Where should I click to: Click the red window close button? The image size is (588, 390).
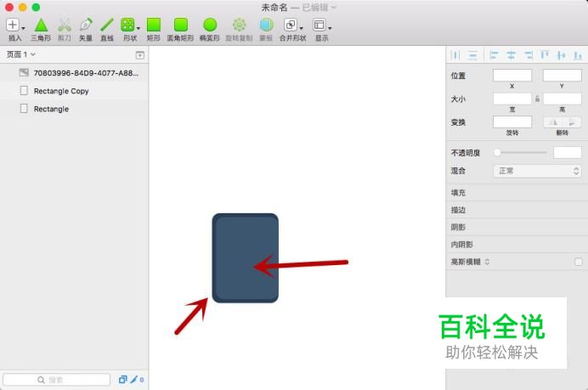9,7
